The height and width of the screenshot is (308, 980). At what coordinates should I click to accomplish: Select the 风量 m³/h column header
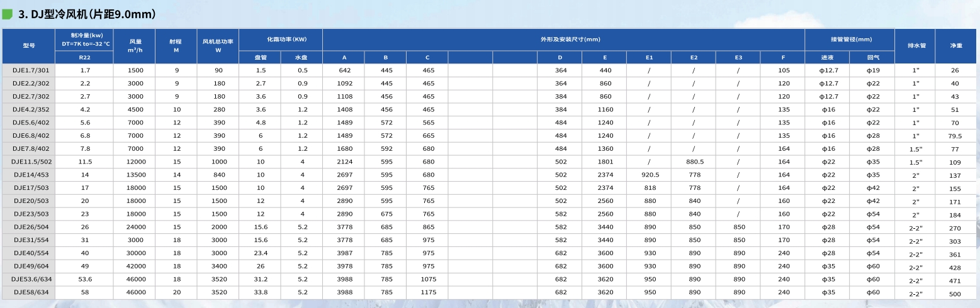point(135,46)
